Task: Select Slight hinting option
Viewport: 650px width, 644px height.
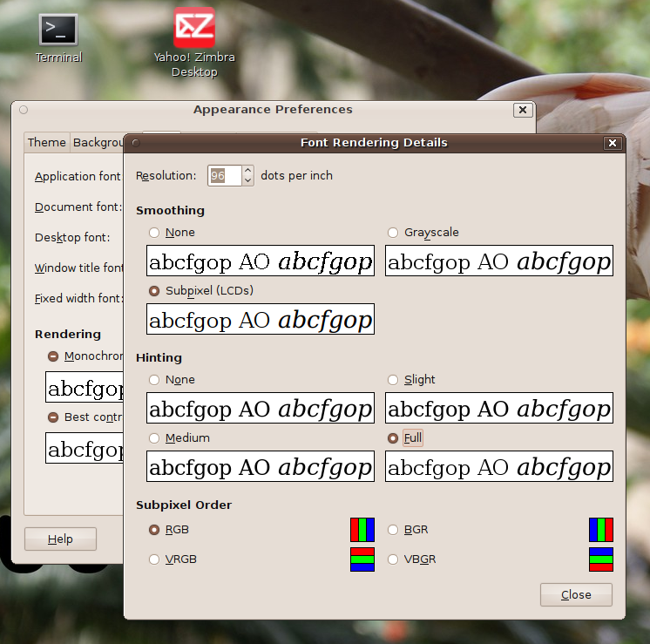Action: point(411,380)
